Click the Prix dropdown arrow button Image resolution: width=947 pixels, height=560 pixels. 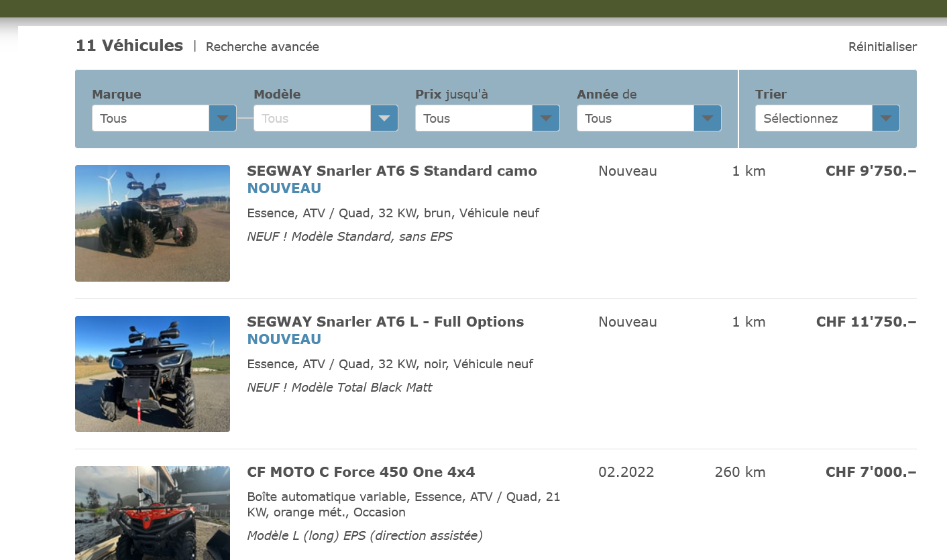click(x=546, y=118)
